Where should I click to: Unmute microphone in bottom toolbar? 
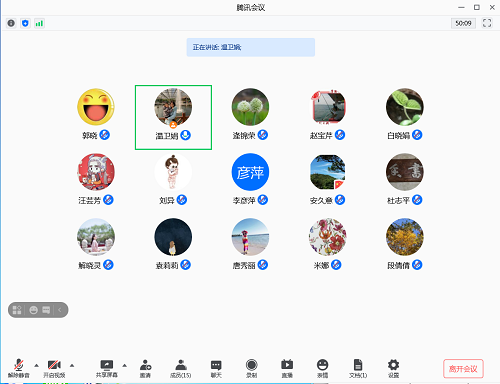[x=19, y=368]
